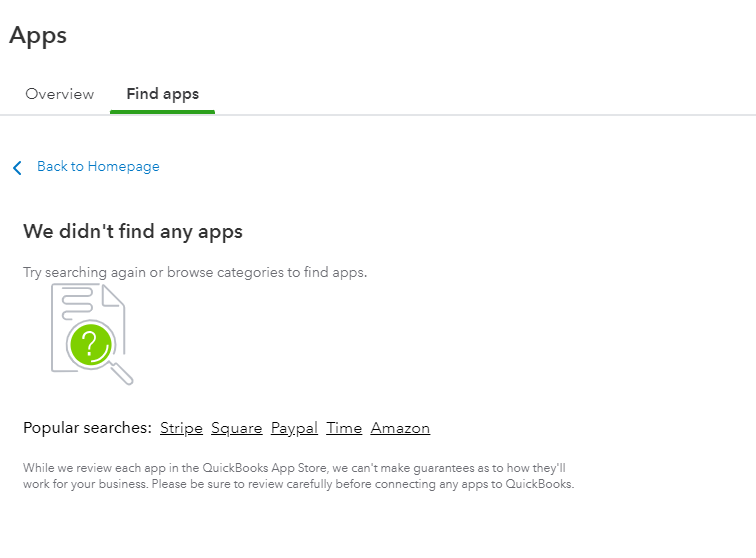This screenshot has height=558, width=756.
Task: Open the Time popular search
Action: point(344,428)
